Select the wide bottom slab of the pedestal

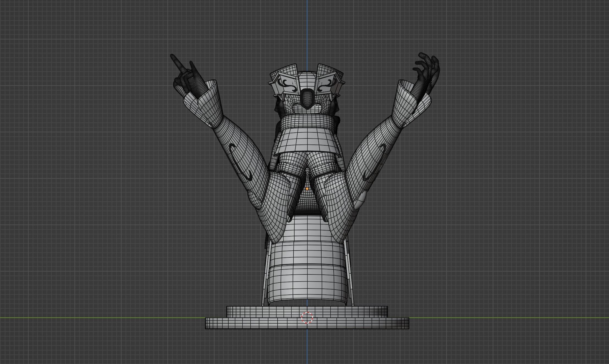(307, 323)
